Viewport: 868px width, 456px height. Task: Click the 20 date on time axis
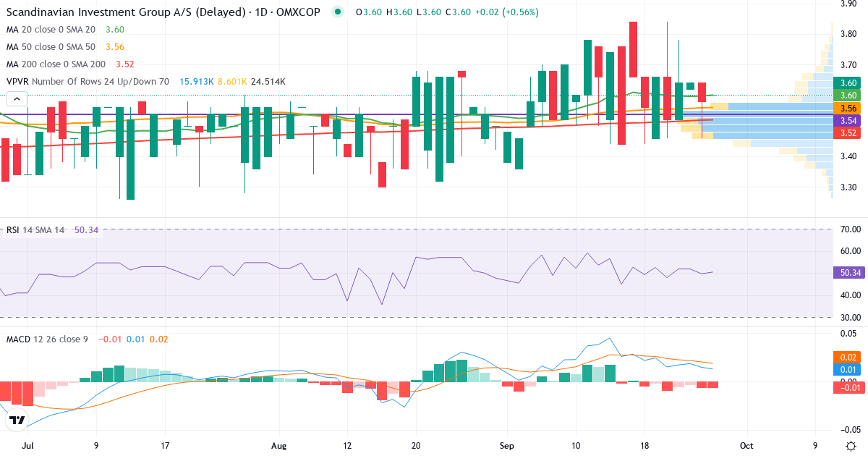tap(415, 446)
